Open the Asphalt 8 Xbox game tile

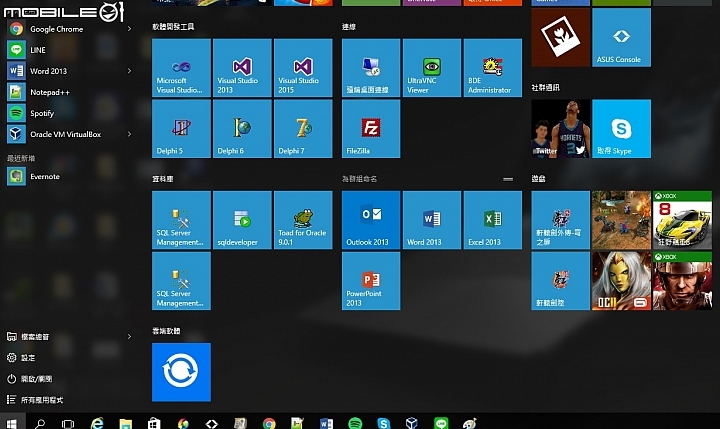point(682,220)
